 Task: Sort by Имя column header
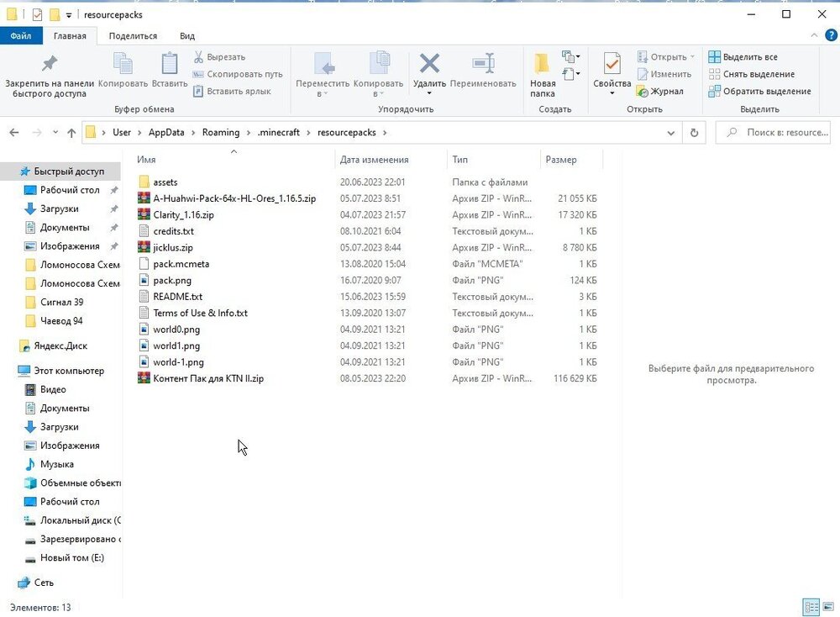click(146, 160)
